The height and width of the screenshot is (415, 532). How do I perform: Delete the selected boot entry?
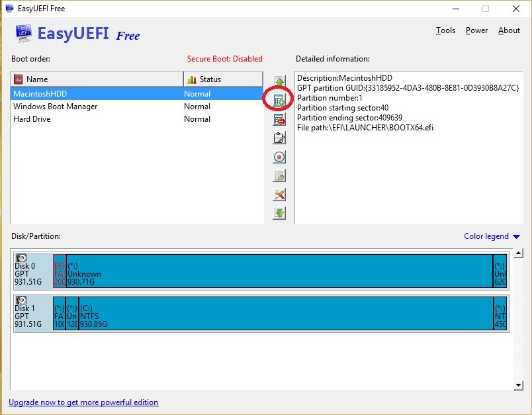point(279,119)
